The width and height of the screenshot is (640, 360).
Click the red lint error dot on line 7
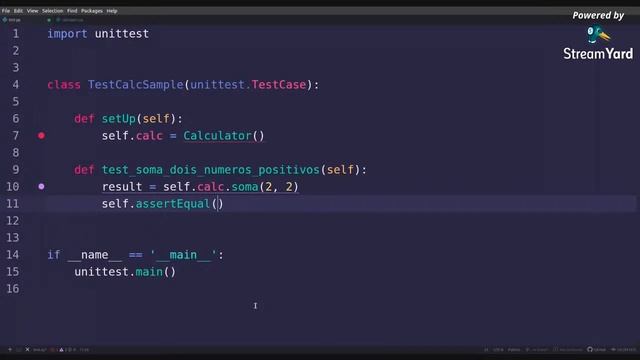[41, 136]
